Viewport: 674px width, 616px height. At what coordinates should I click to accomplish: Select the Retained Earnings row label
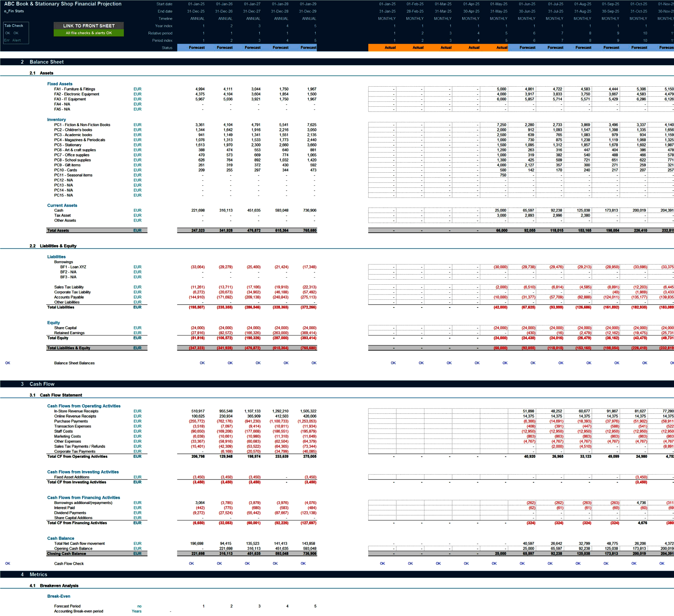pyautogui.click(x=70, y=333)
